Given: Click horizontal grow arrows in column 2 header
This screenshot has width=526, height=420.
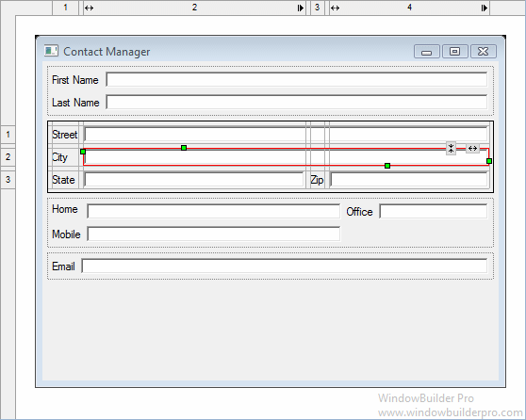Looking at the screenshot, I should (89, 8).
